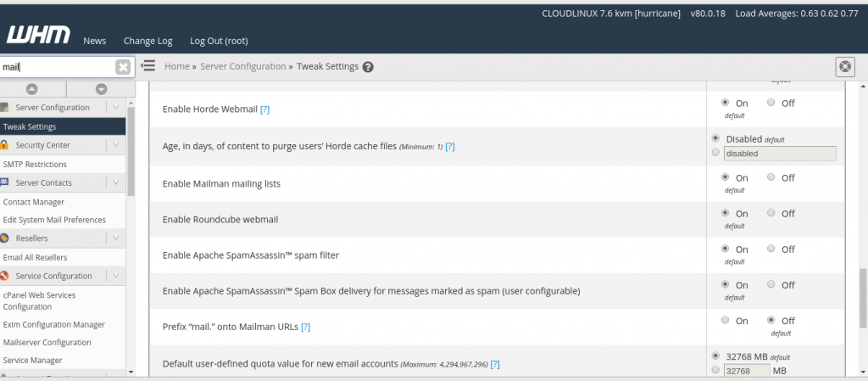Click the Security Center padlock icon
This screenshot has width=868, height=381.
click(x=4, y=144)
